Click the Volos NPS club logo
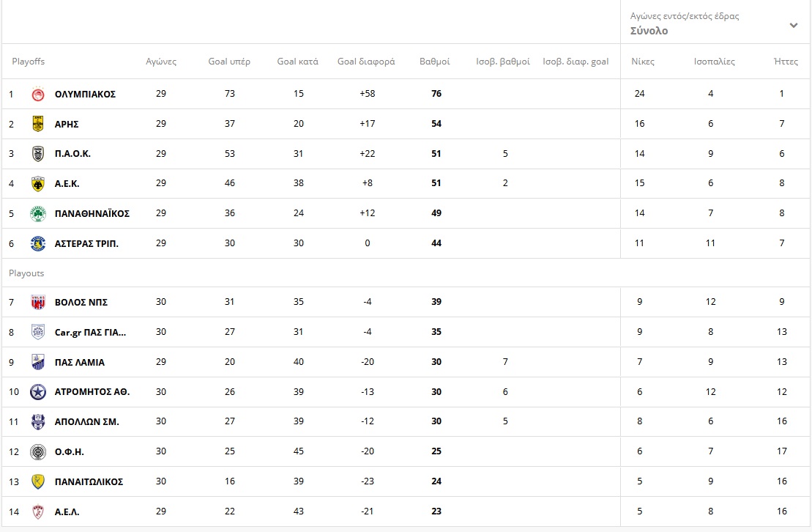 (x=38, y=303)
